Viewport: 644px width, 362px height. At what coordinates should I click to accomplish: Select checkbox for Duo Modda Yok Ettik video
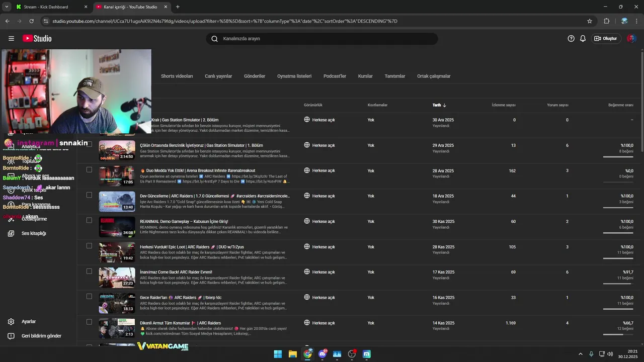pos(89,169)
